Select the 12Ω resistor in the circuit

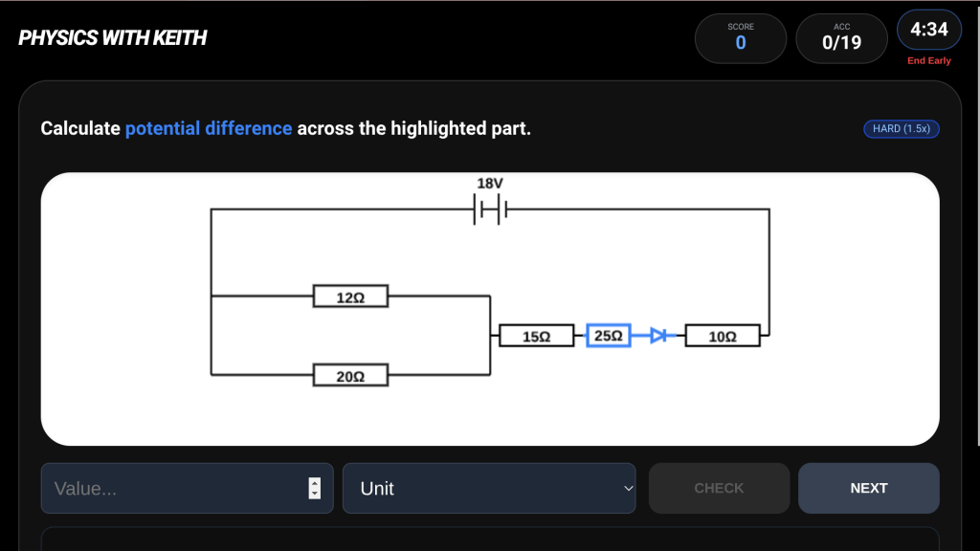(351, 297)
